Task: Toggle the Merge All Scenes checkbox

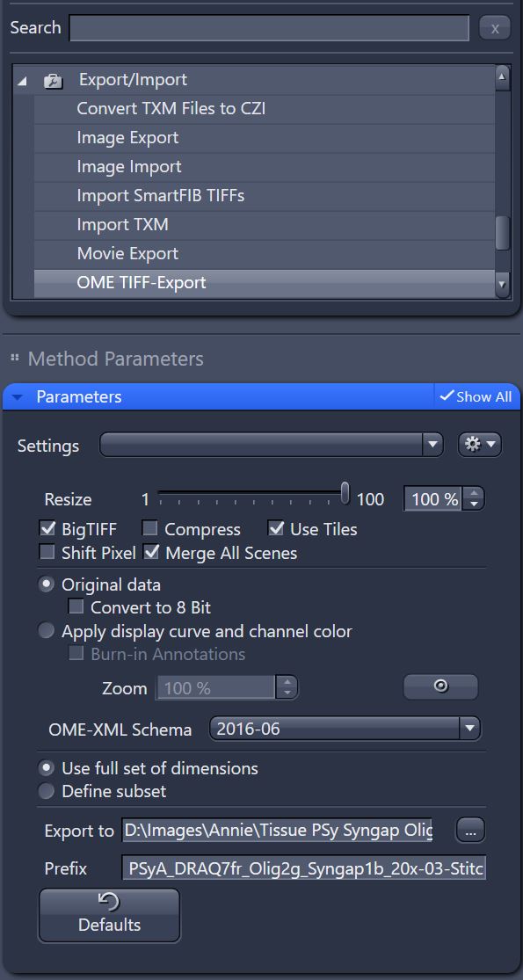Action: (151, 553)
